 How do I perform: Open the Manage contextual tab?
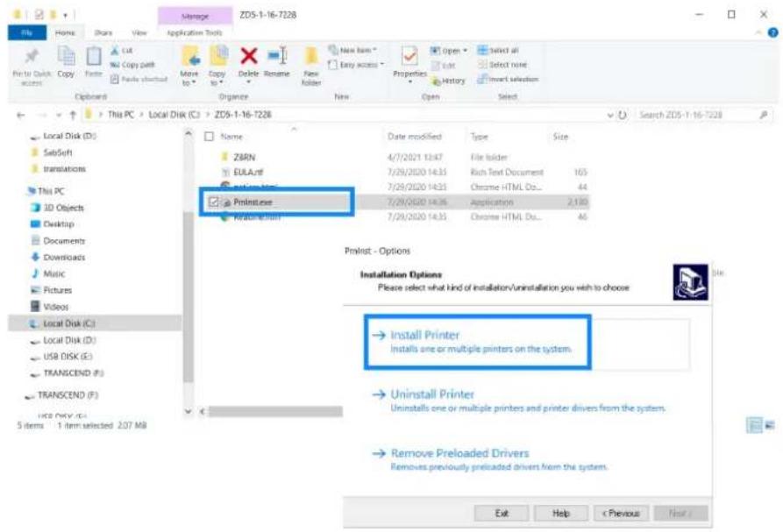point(195,16)
